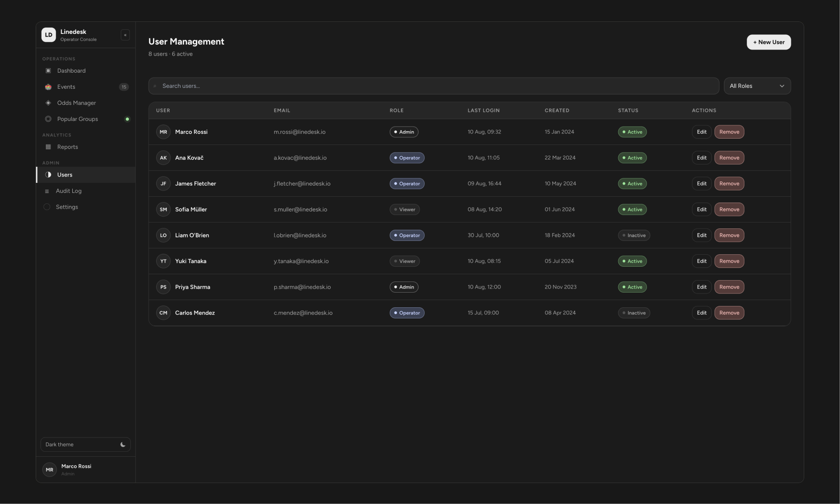
Task: Click the YT avatar for Yuki Tanaka
Action: [x=163, y=261]
